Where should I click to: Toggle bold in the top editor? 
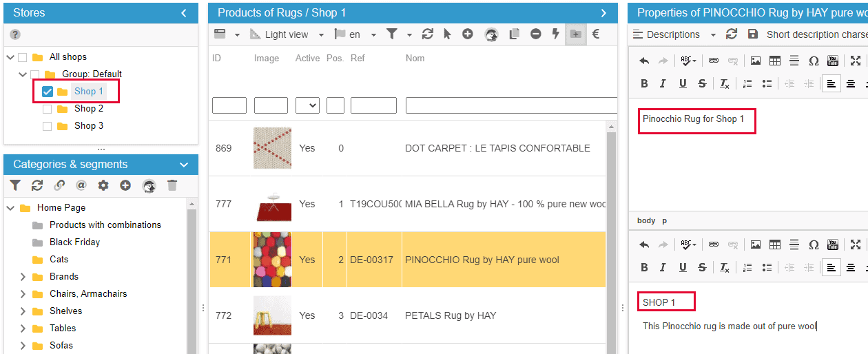[645, 84]
